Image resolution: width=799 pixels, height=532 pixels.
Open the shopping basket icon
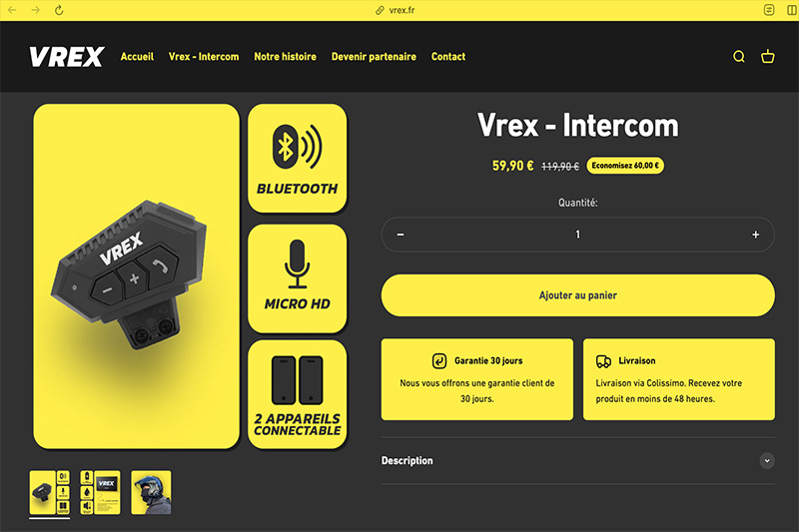click(768, 57)
